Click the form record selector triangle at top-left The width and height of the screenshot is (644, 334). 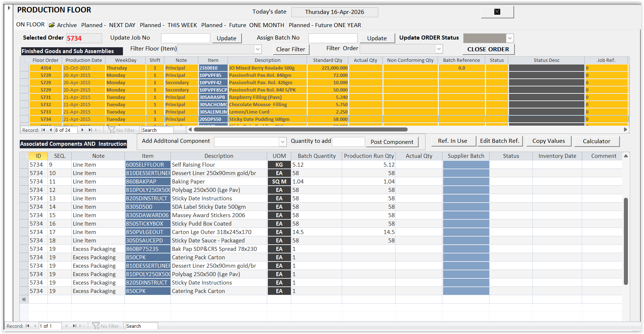point(9,8)
